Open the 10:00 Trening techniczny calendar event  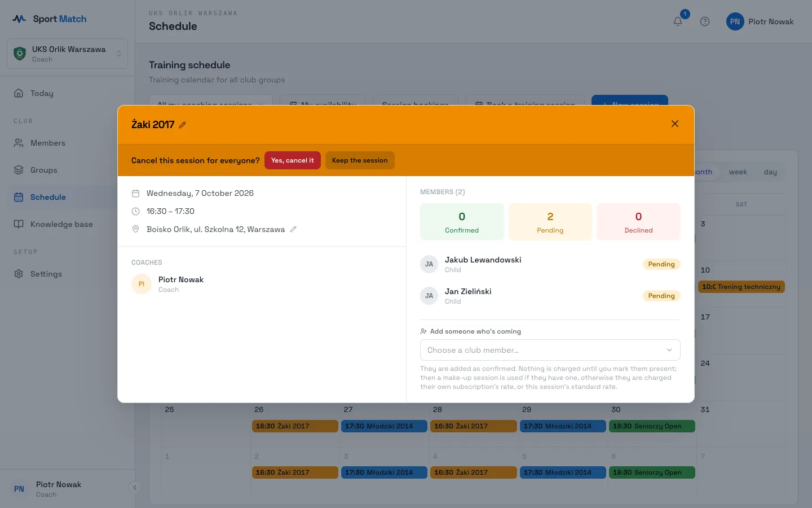click(741, 287)
